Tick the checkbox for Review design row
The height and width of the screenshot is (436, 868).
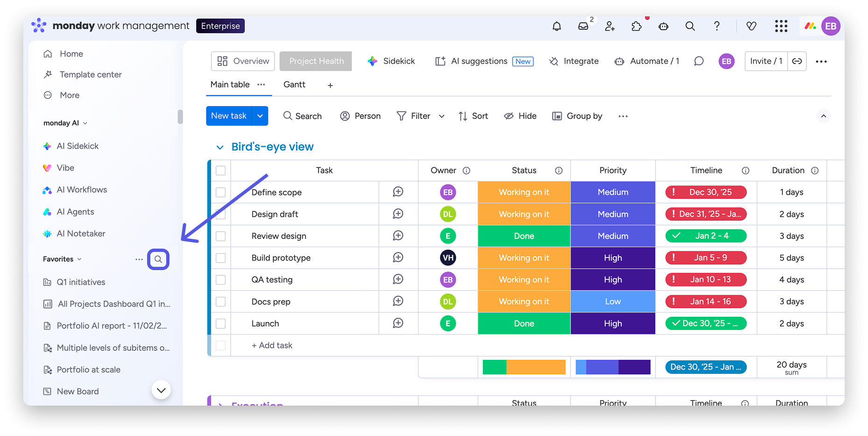pyautogui.click(x=221, y=236)
